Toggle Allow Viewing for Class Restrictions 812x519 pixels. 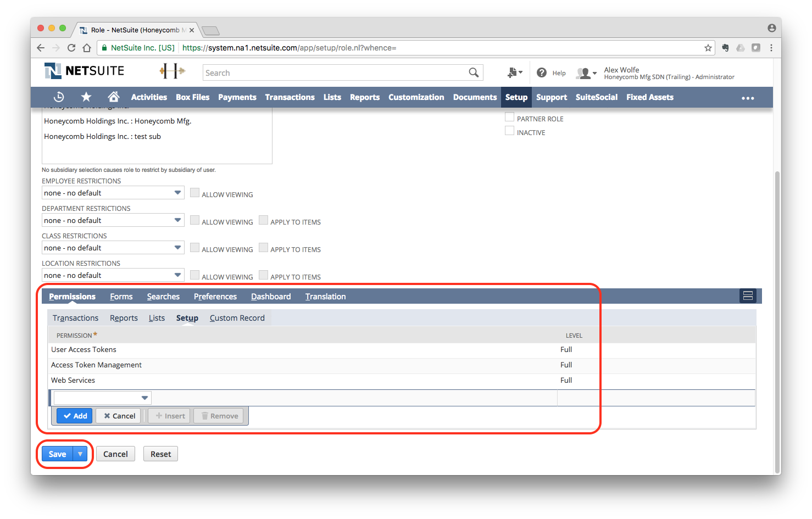pyautogui.click(x=194, y=248)
